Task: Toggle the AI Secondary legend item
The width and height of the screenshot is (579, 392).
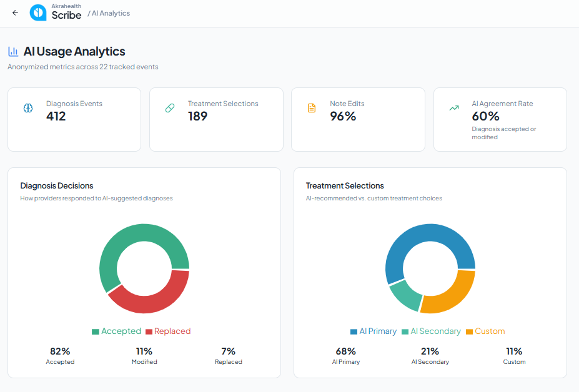Action: pos(431,331)
